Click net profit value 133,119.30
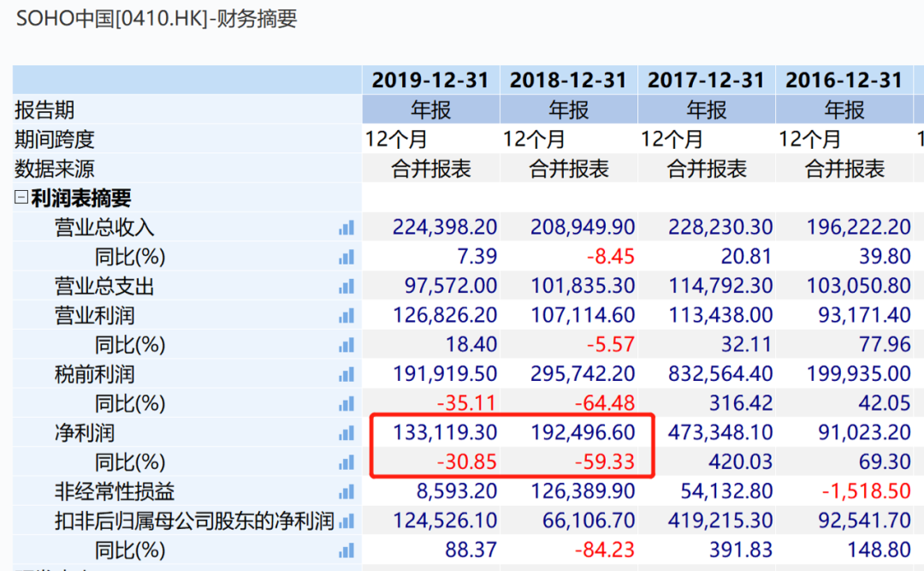 445,433
